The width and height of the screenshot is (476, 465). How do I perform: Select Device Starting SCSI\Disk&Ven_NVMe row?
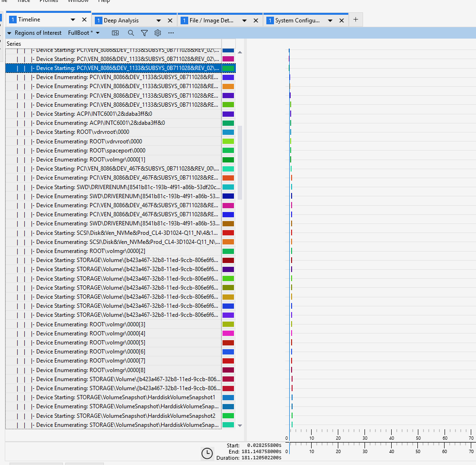tap(113, 233)
